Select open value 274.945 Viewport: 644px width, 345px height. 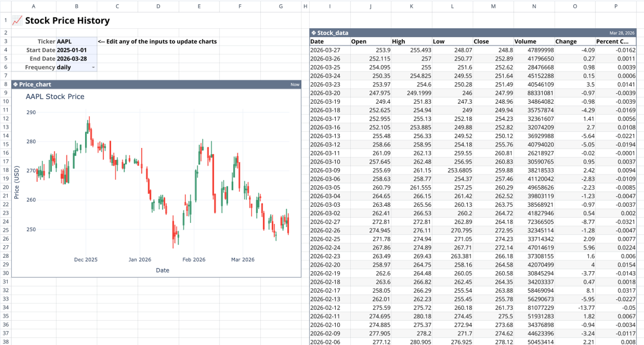coord(371,230)
